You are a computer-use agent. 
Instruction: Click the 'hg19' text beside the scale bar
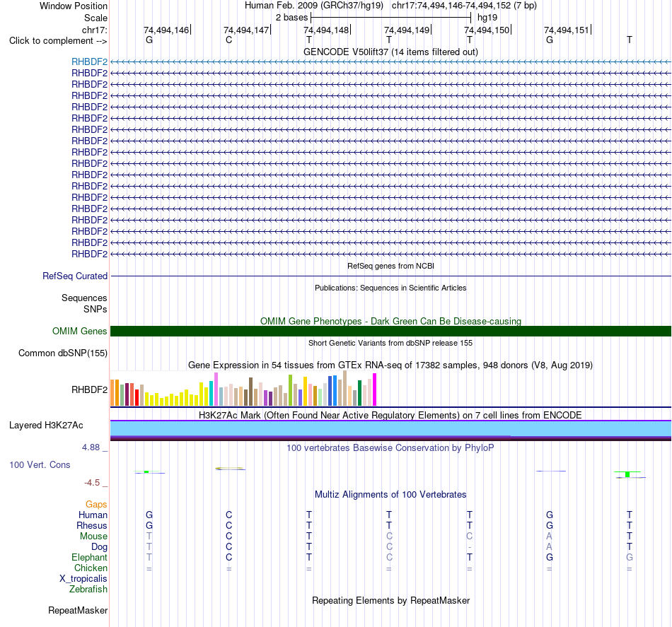click(487, 18)
